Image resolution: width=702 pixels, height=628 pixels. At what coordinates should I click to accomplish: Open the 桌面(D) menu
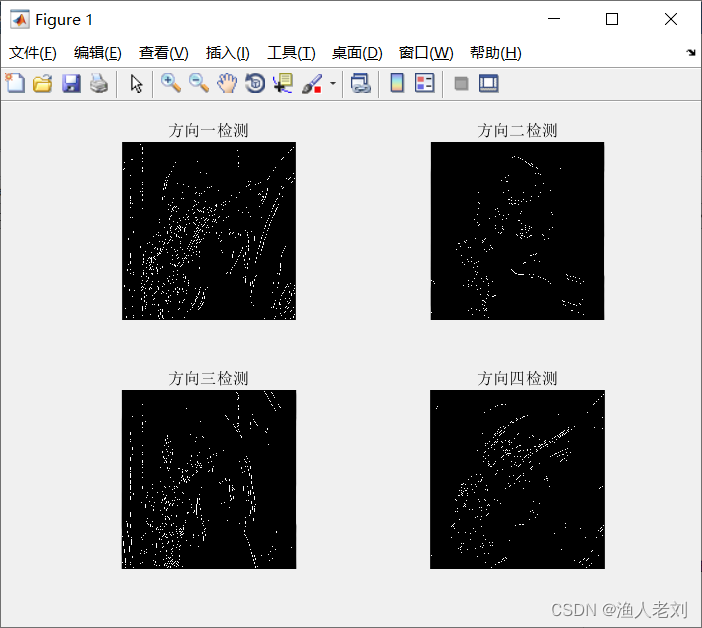coord(357,53)
